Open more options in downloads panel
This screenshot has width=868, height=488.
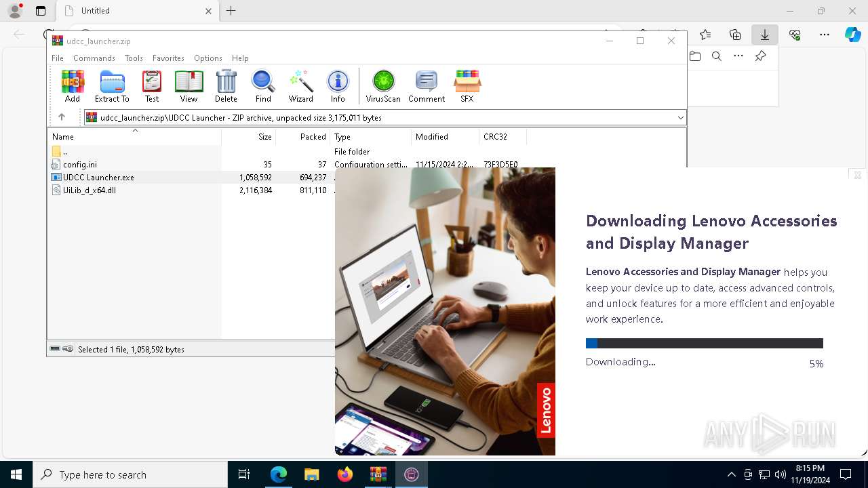(x=738, y=56)
